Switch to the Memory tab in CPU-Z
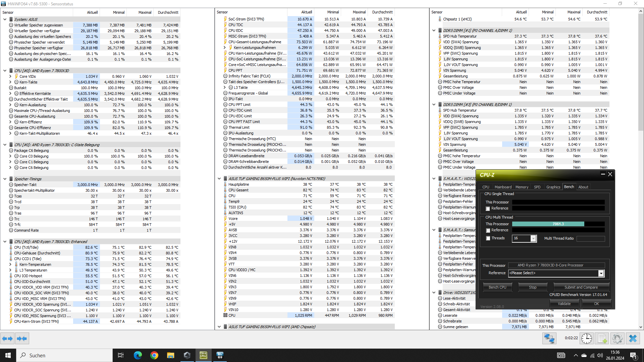 click(x=522, y=187)
